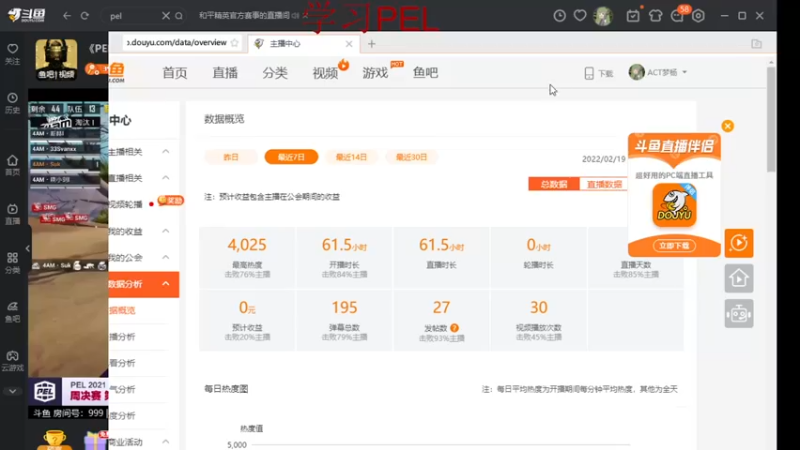Screen dimensions: 800x450
Task: Open 关注 follow in left sidebar
Action: (x=12, y=54)
